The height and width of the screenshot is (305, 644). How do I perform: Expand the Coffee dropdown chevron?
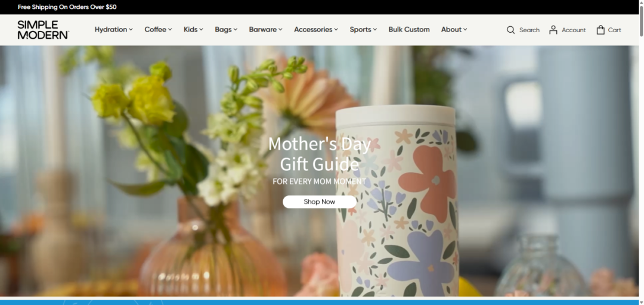tap(170, 30)
